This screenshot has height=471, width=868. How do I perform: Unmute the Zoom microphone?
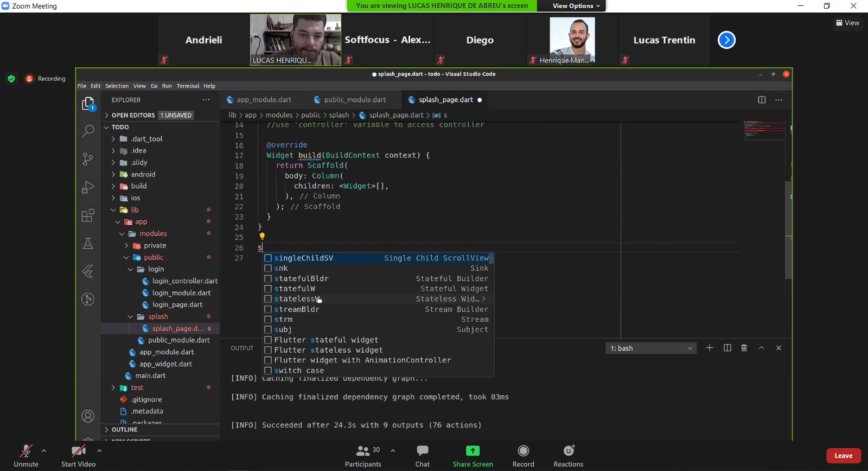[25, 455]
